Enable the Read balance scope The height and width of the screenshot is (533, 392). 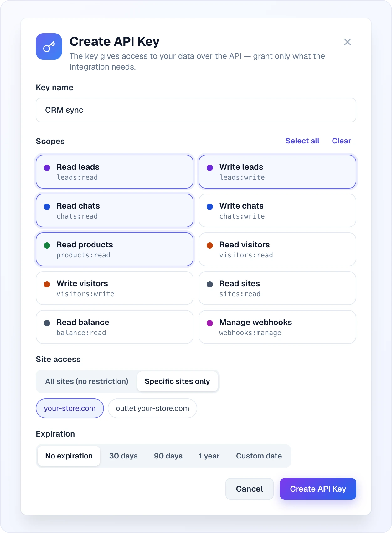tap(115, 327)
